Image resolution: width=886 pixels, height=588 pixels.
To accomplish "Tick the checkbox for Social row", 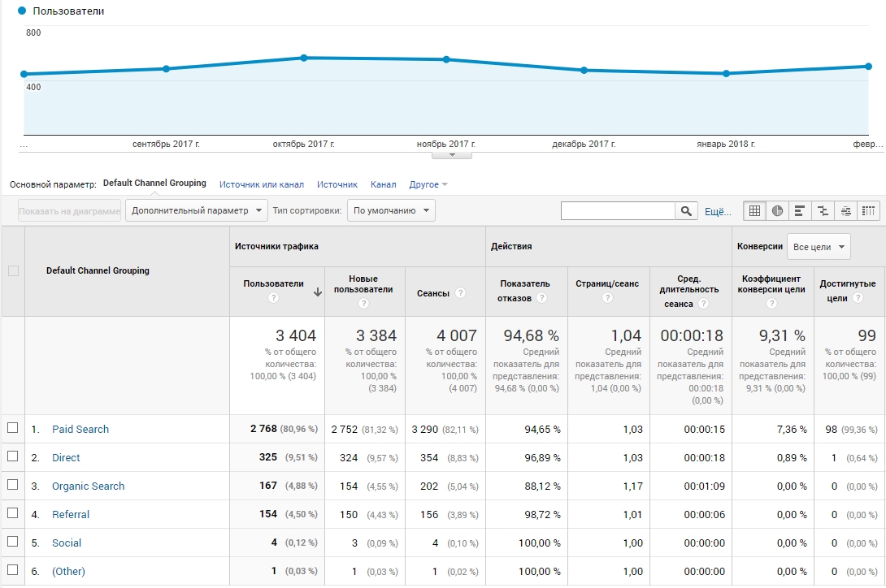I will (12, 541).
